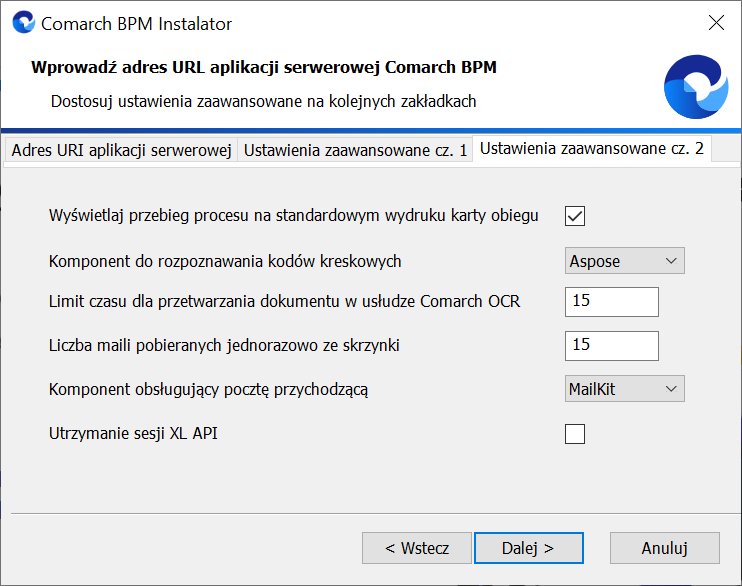The image size is (742, 586).
Task: Switch to Adres URI aplikacji serwerowej tab
Action: tap(121, 151)
